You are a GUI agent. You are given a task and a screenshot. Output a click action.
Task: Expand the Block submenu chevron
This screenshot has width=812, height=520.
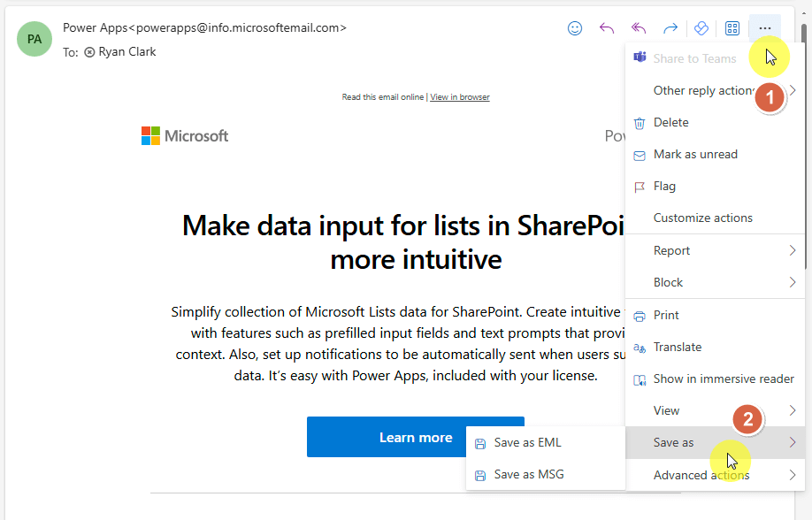tap(793, 282)
